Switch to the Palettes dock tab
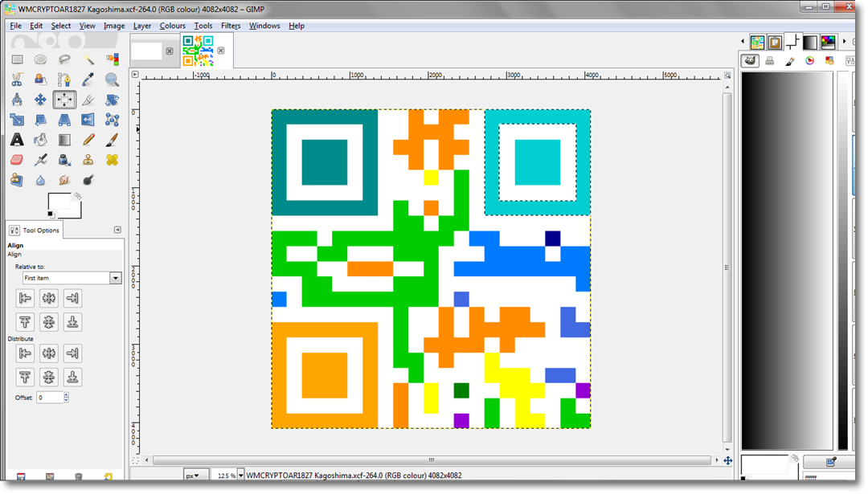The height and width of the screenshot is (494, 868). click(828, 42)
